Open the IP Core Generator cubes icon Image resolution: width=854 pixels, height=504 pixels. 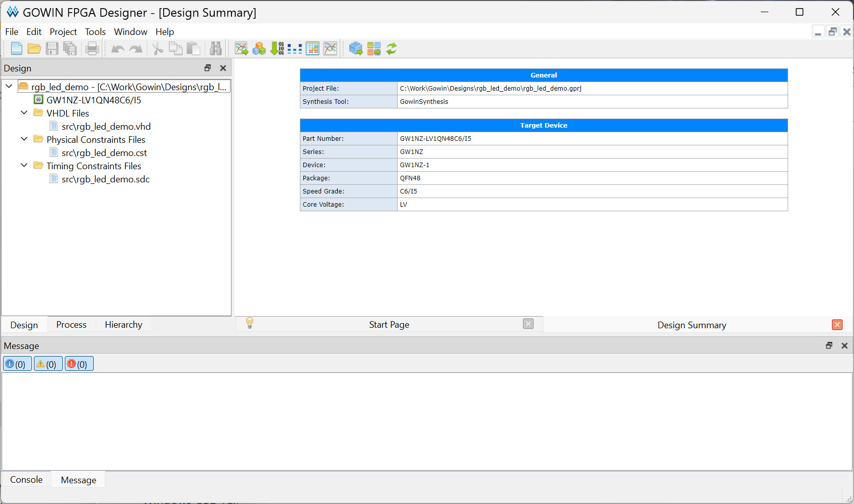(259, 49)
